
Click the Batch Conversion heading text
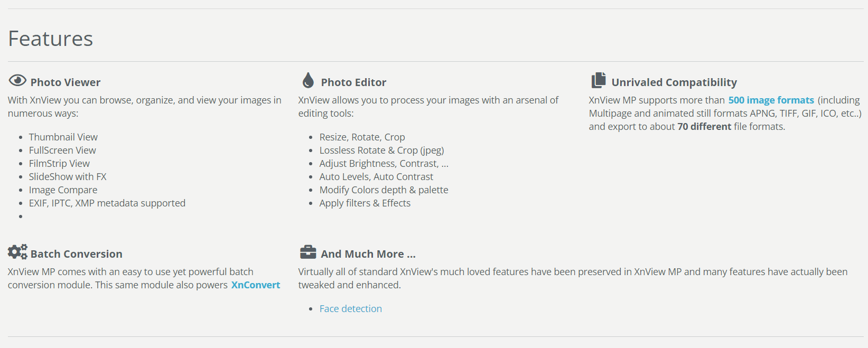pyautogui.click(x=77, y=254)
